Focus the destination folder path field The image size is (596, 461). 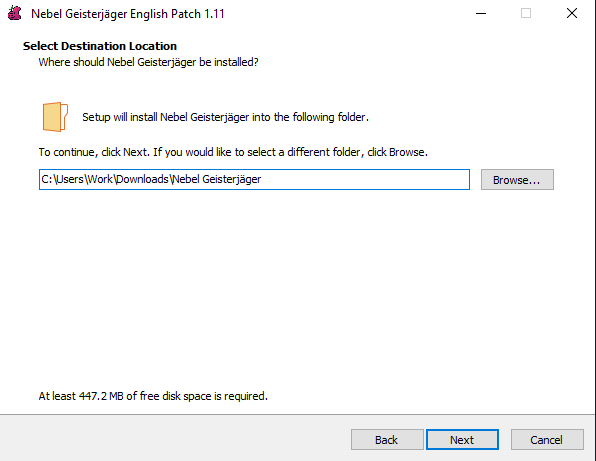tap(254, 179)
